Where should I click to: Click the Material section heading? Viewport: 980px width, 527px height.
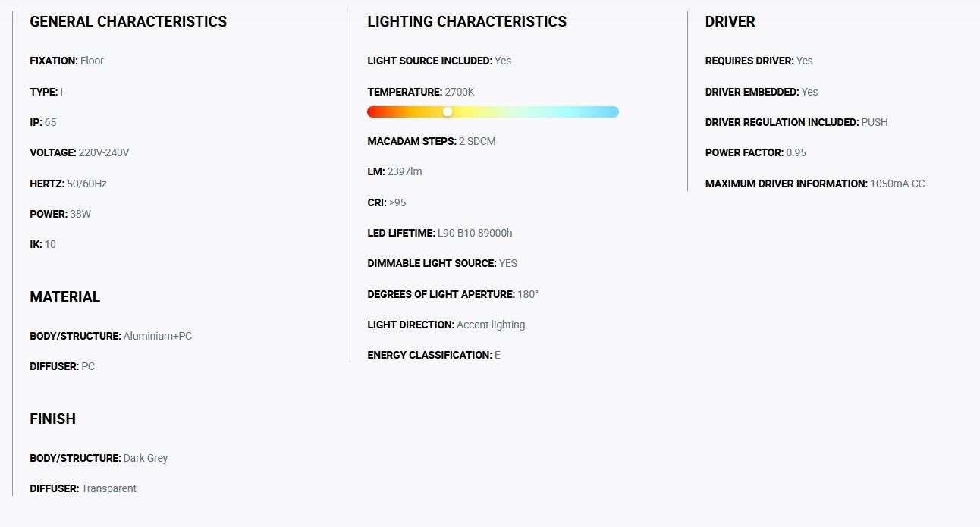coord(64,297)
